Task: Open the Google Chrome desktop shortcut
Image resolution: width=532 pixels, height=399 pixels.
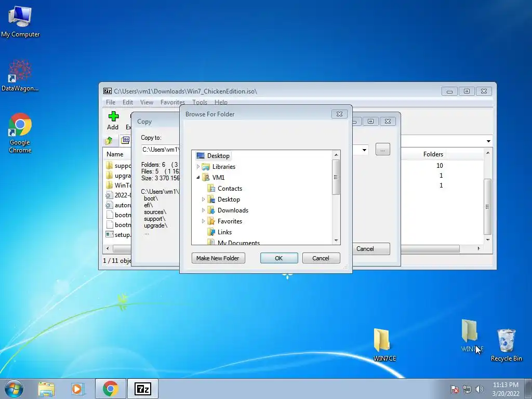Action: 20,133
